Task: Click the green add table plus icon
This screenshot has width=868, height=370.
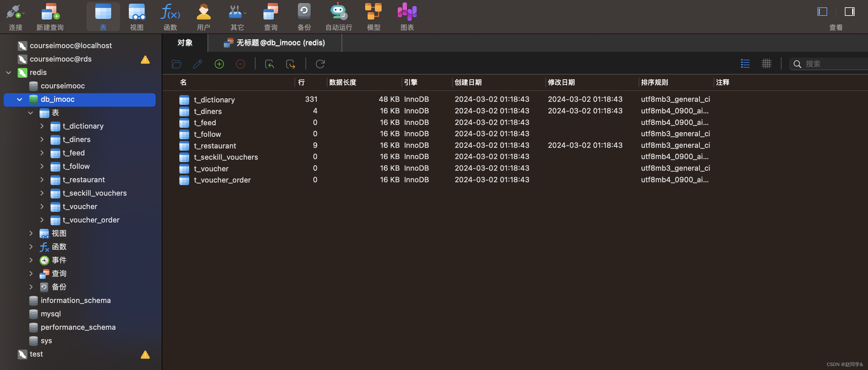Action: coord(219,64)
